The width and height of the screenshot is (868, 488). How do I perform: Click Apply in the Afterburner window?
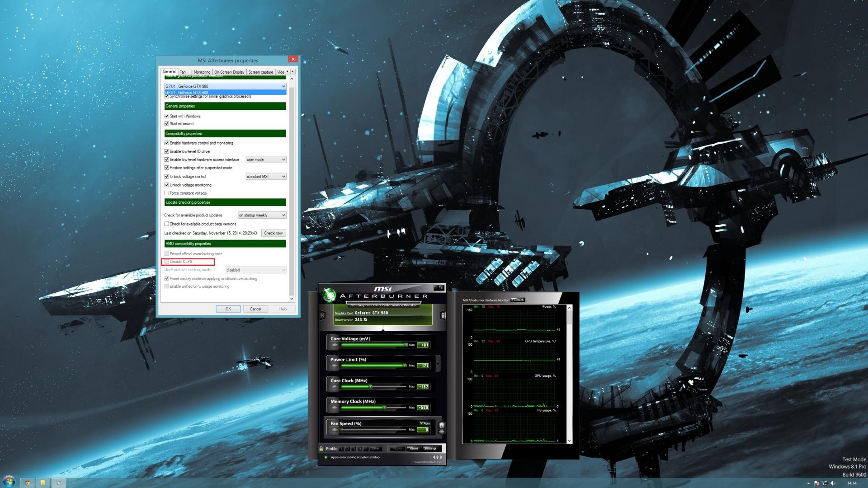(x=397, y=449)
